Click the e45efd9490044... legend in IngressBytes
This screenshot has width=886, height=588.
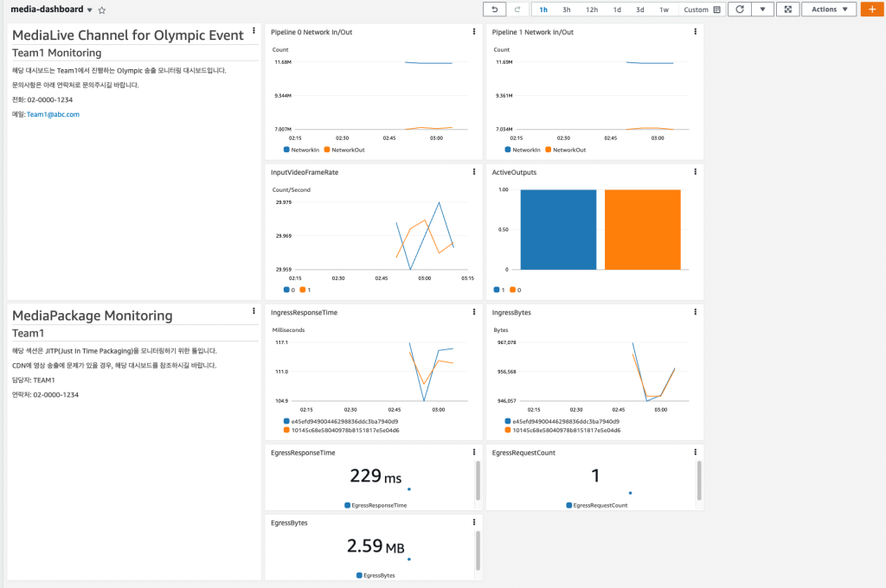(566, 420)
